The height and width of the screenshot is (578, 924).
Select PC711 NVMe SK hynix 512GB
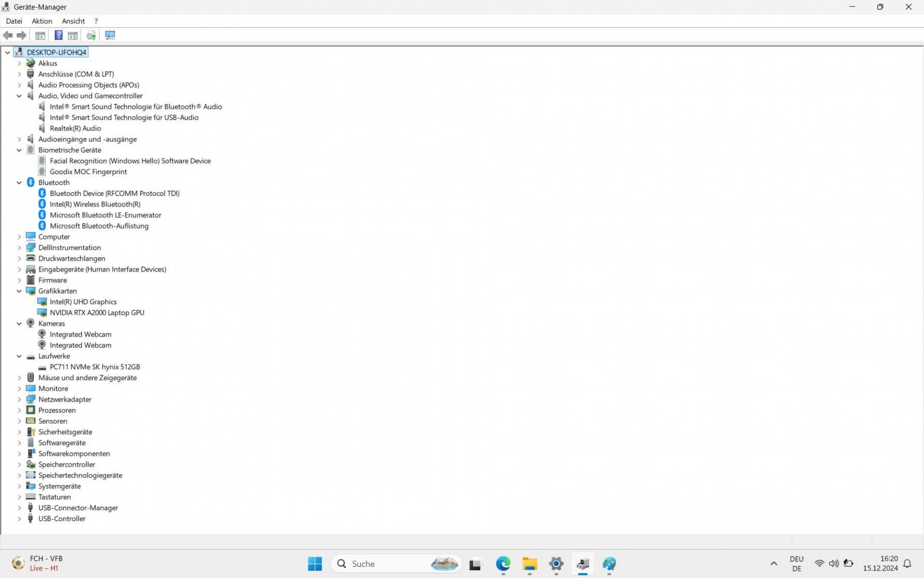tap(95, 367)
